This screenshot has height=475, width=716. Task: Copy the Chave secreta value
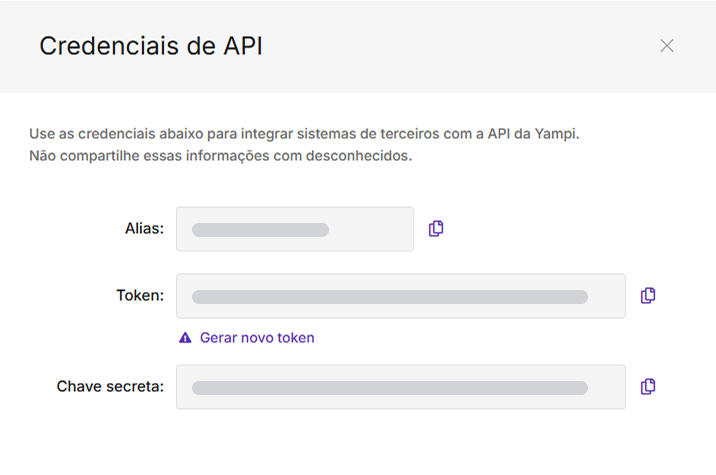(648, 386)
